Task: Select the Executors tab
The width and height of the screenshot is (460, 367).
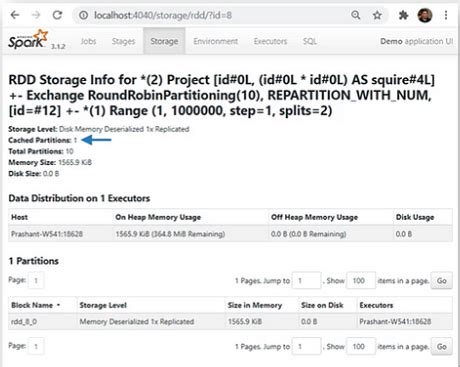Action: [270, 41]
